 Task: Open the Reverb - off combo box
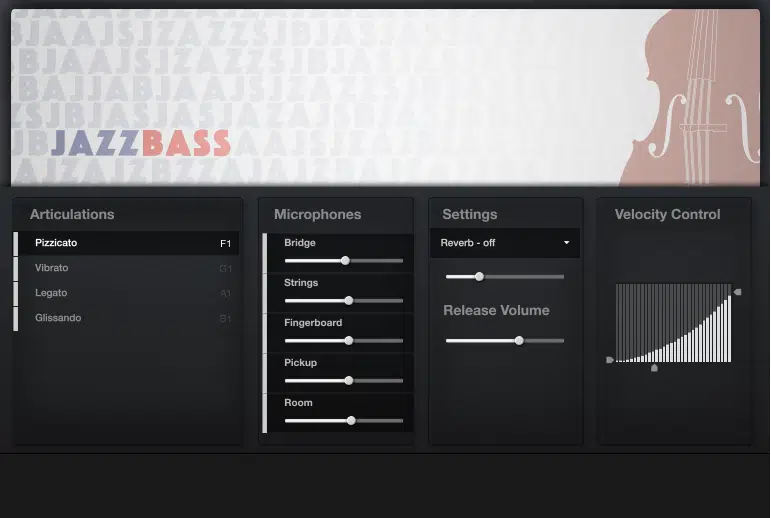click(x=504, y=243)
